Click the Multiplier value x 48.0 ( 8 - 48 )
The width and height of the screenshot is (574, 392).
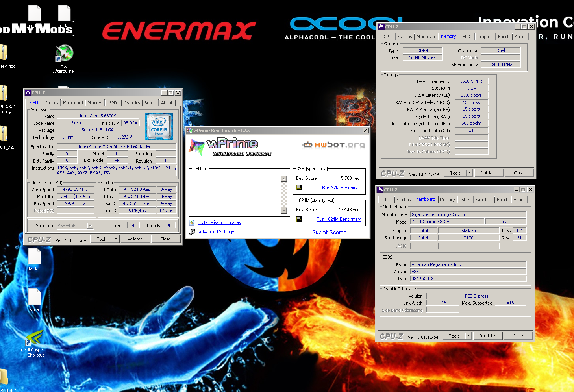(75, 196)
